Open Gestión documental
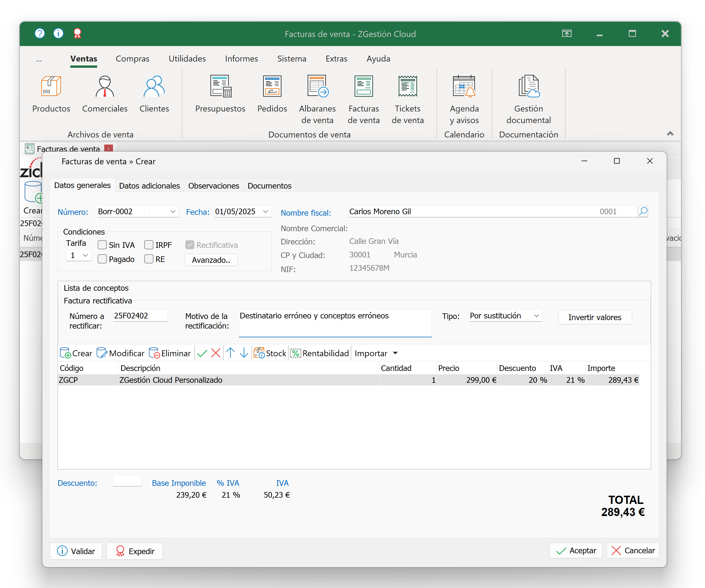 (528, 100)
